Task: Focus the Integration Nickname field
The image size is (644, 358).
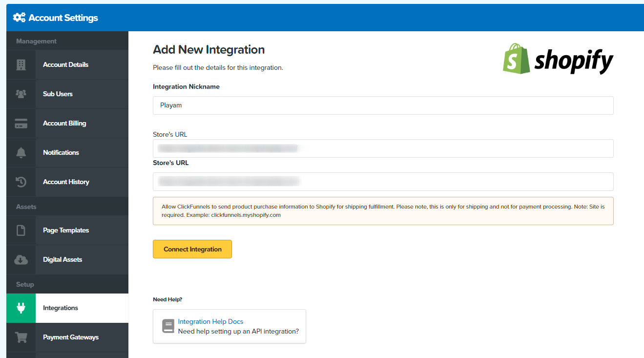Action: (383, 105)
